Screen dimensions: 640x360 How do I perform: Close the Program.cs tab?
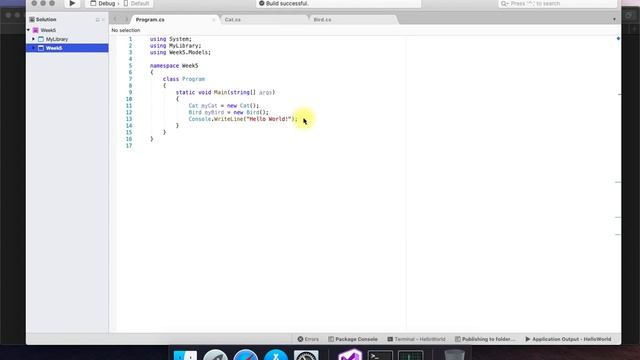[213, 20]
